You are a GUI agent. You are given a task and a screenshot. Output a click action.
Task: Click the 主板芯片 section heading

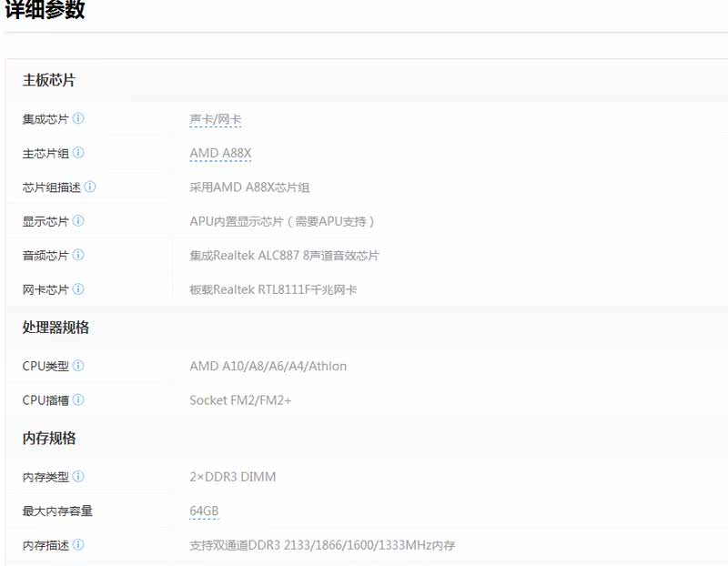coord(49,80)
